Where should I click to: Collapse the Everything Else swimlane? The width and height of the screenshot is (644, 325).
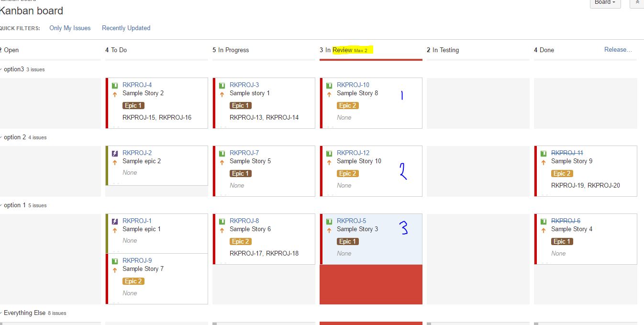(x=1, y=313)
